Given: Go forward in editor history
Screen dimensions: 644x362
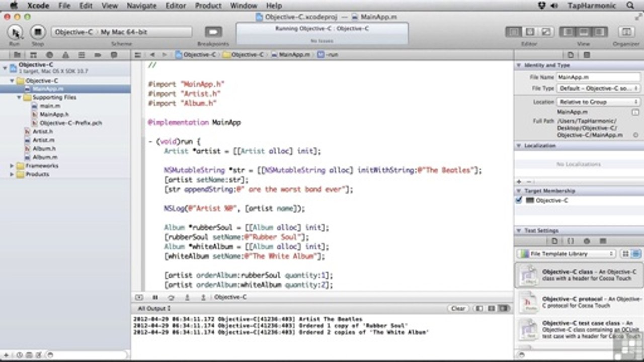Looking at the screenshot, I should click(x=165, y=54).
